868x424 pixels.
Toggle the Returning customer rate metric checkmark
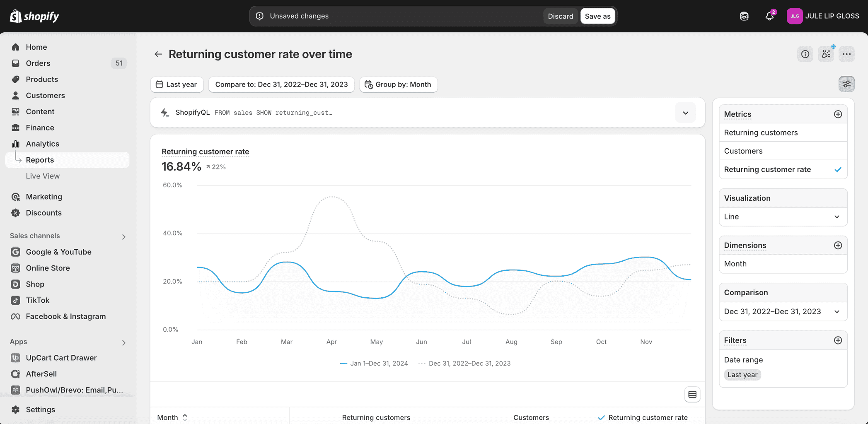[x=838, y=169]
